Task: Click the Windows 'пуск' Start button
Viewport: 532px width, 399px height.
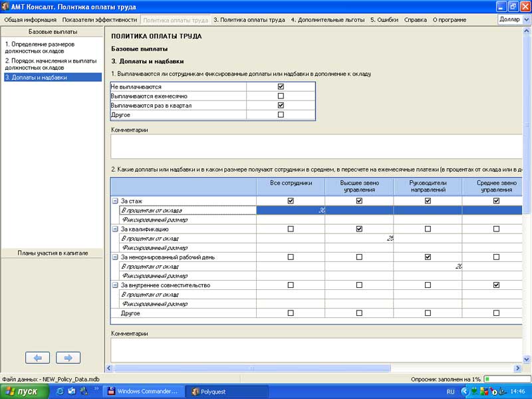Action: coord(25,392)
